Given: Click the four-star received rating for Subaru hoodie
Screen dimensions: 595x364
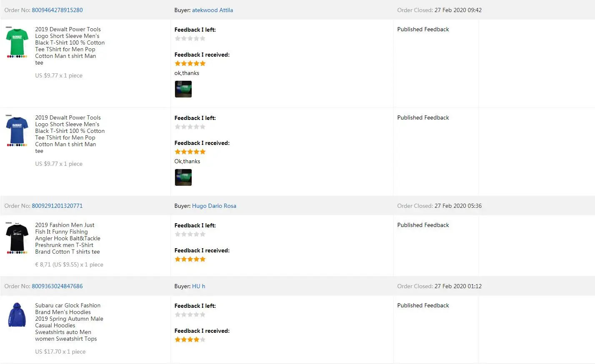Looking at the screenshot, I should click(190, 339).
